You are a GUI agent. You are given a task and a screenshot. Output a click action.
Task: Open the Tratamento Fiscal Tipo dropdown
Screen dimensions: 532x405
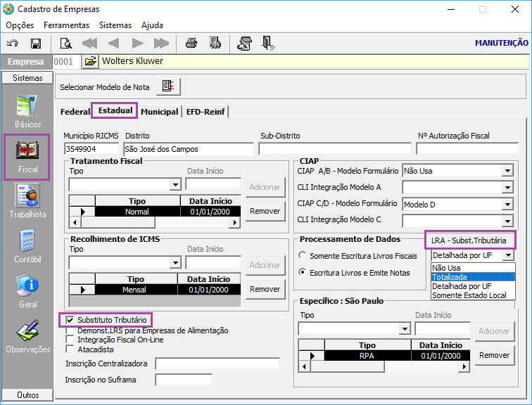[176, 184]
